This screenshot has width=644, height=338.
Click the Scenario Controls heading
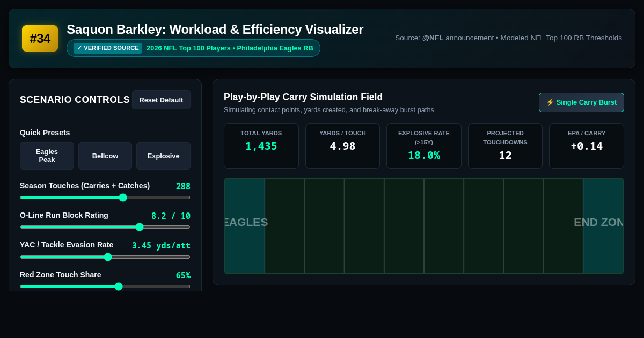[x=75, y=100]
